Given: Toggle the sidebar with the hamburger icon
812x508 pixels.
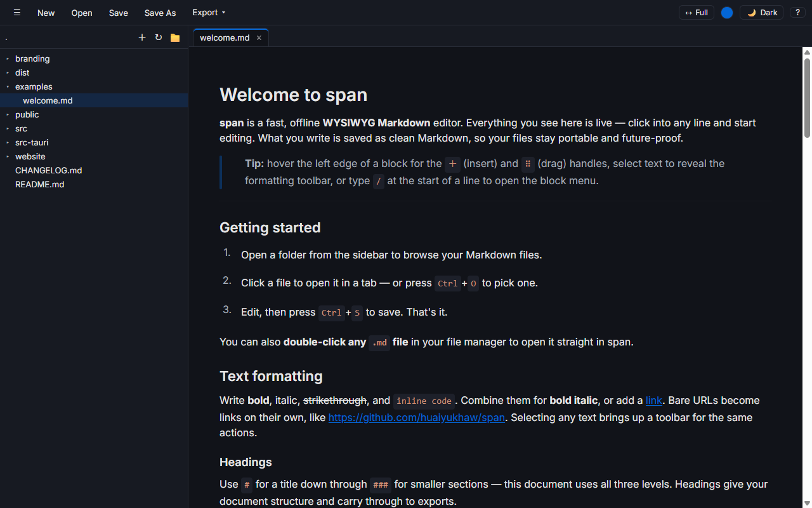Looking at the screenshot, I should (17, 13).
